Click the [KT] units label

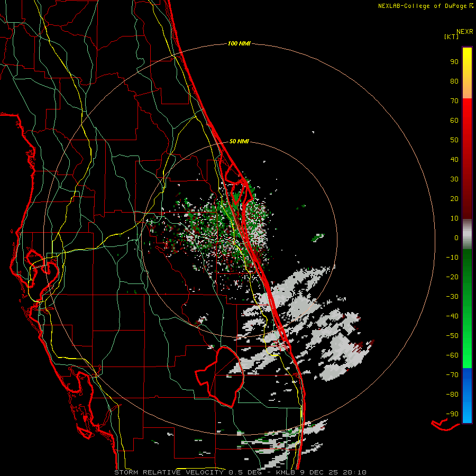pyautogui.click(x=452, y=36)
